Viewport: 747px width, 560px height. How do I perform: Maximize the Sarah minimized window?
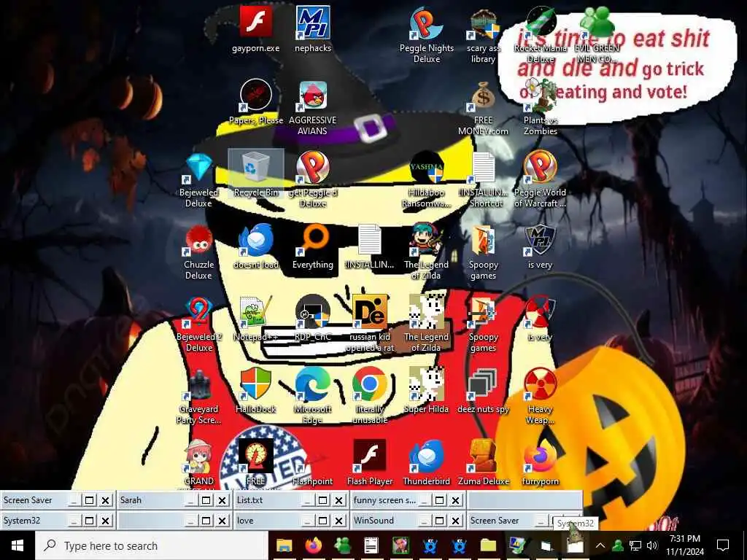tap(206, 500)
